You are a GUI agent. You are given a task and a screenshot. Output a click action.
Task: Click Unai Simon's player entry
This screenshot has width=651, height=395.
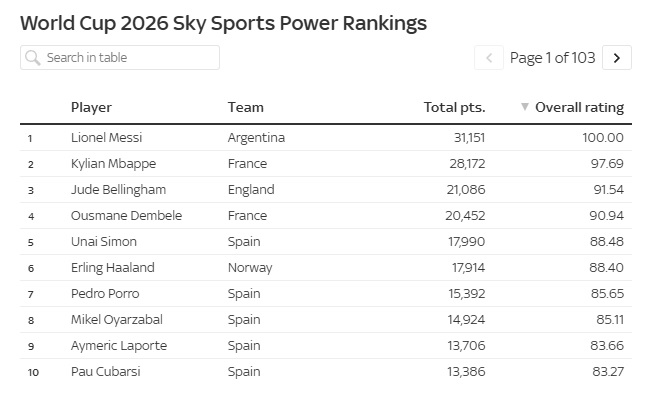tap(104, 242)
